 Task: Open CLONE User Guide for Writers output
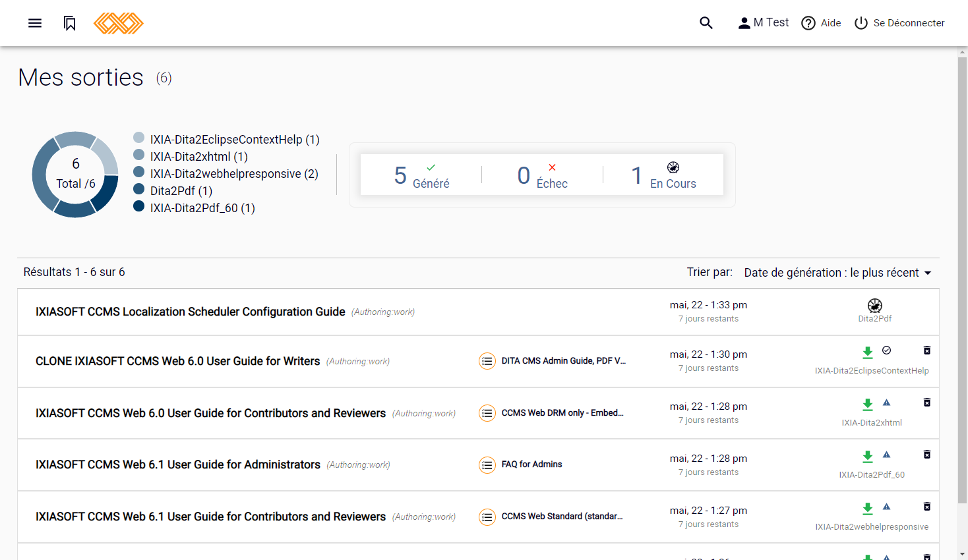click(x=177, y=361)
